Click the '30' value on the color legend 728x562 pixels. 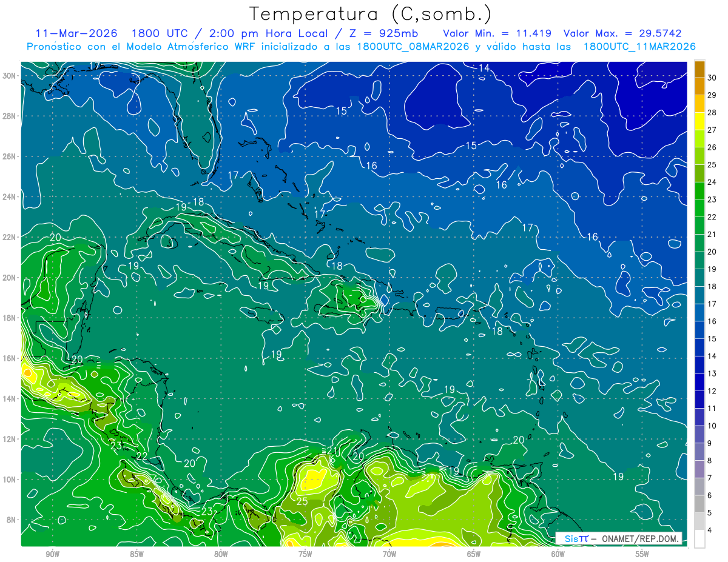712,77
